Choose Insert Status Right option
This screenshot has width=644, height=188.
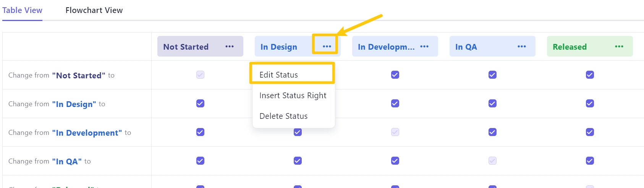click(293, 96)
